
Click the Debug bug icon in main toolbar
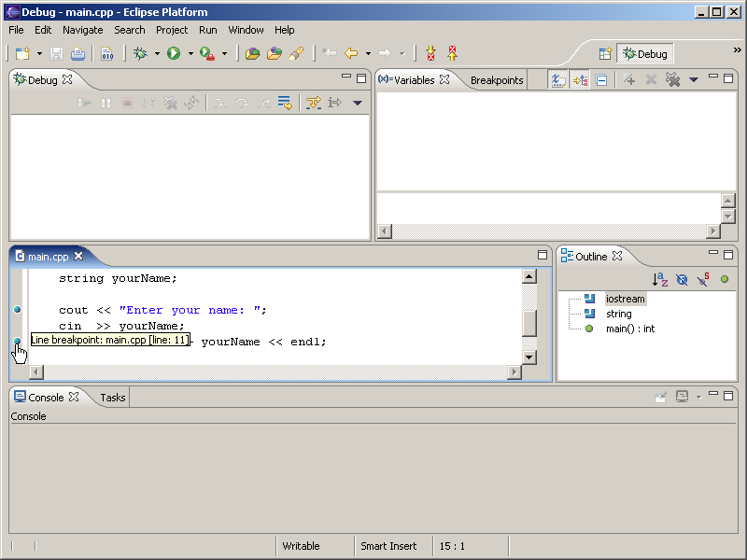point(140,54)
